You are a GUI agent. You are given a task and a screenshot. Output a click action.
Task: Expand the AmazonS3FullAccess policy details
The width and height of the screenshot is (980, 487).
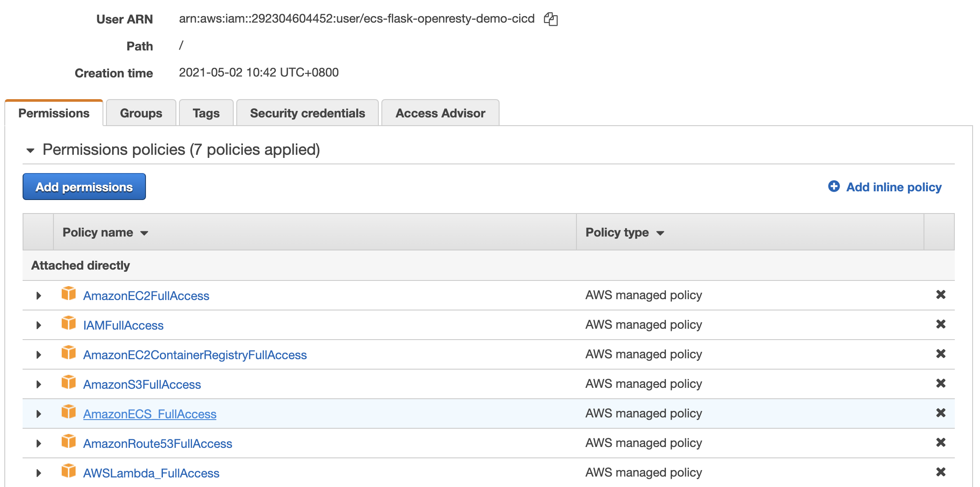(x=39, y=384)
